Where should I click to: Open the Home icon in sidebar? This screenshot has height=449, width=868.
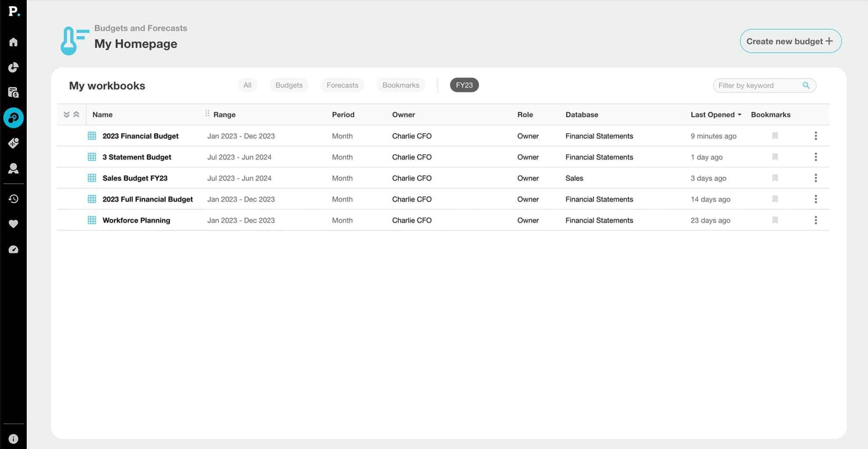(x=13, y=42)
